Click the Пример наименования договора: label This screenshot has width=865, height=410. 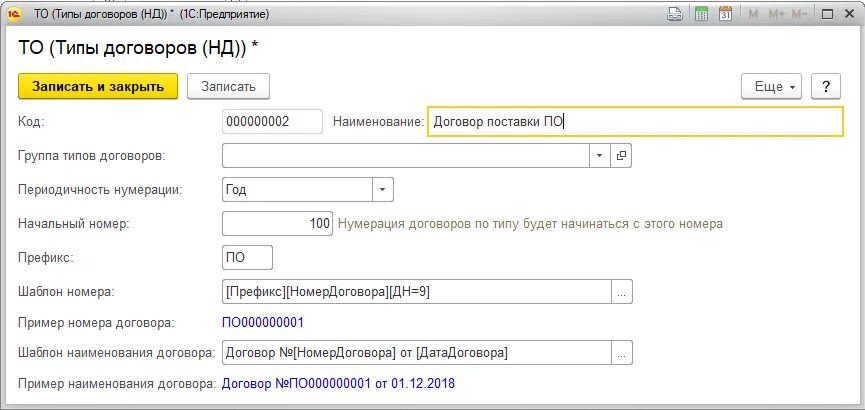pyautogui.click(x=116, y=384)
